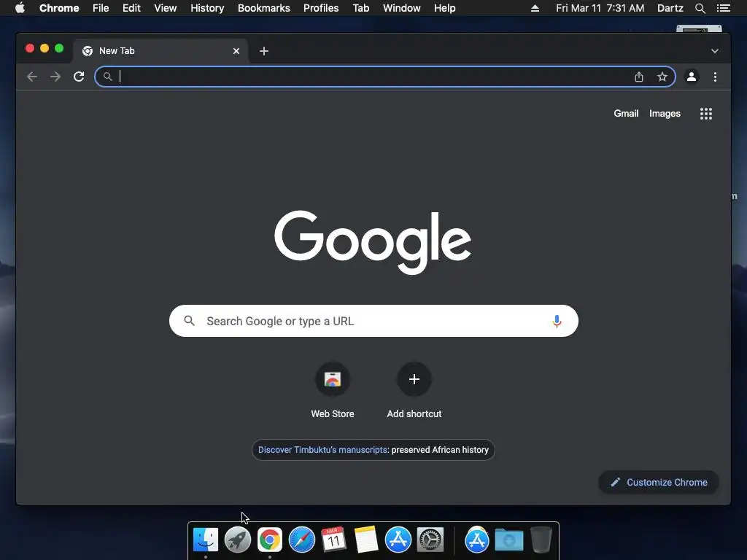Open the profile avatar menu
This screenshot has width=747, height=560.
[x=692, y=77]
